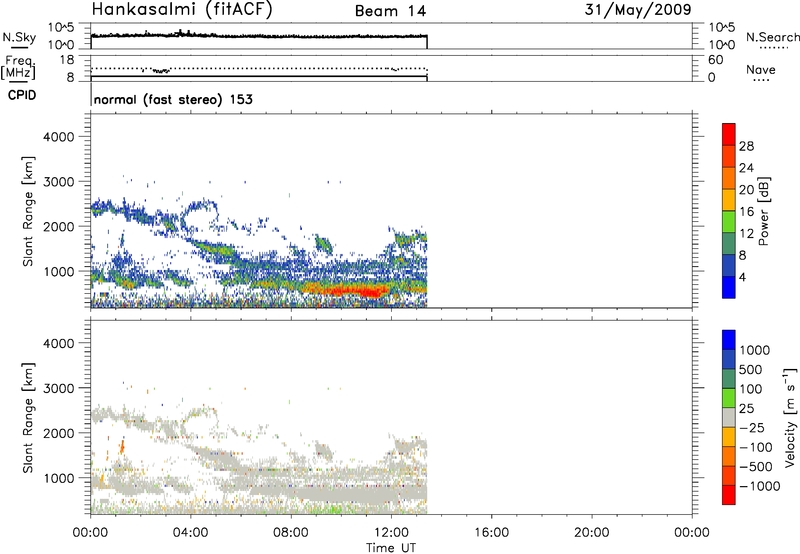Click '4000' tick on the power panel
Image resolution: width=800 pixels, height=554 pixels.
pos(59,137)
